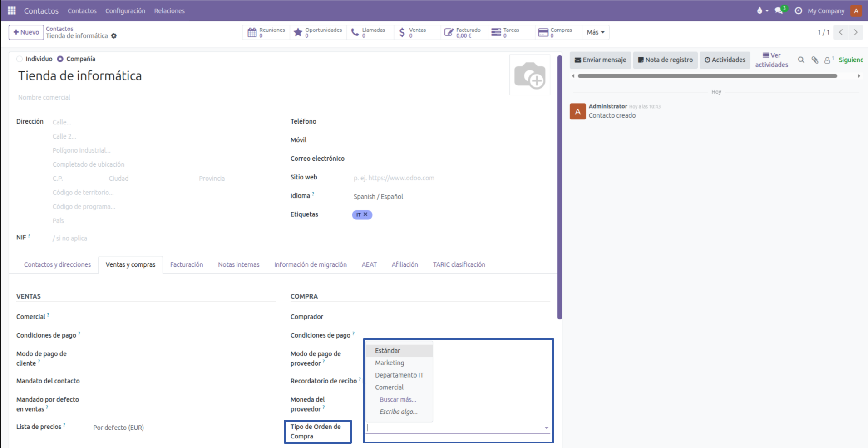Click the Tipo de Orden de Compra dropdown arrow
This screenshot has width=868, height=448.
coord(546,428)
